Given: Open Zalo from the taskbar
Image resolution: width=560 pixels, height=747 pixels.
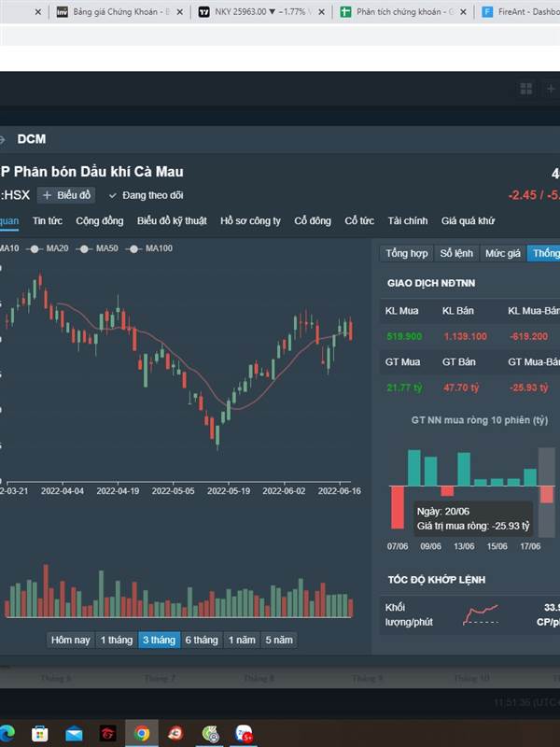Looking at the screenshot, I should coord(245,734).
